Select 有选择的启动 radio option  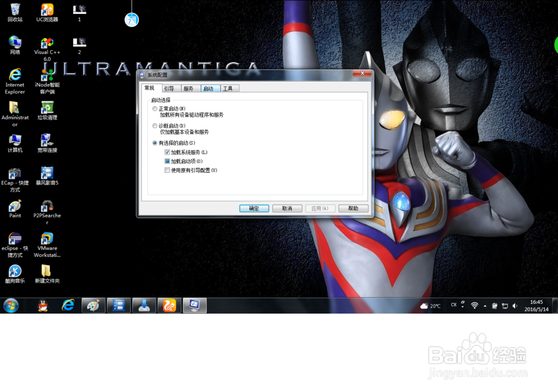[x=155, y=143]
